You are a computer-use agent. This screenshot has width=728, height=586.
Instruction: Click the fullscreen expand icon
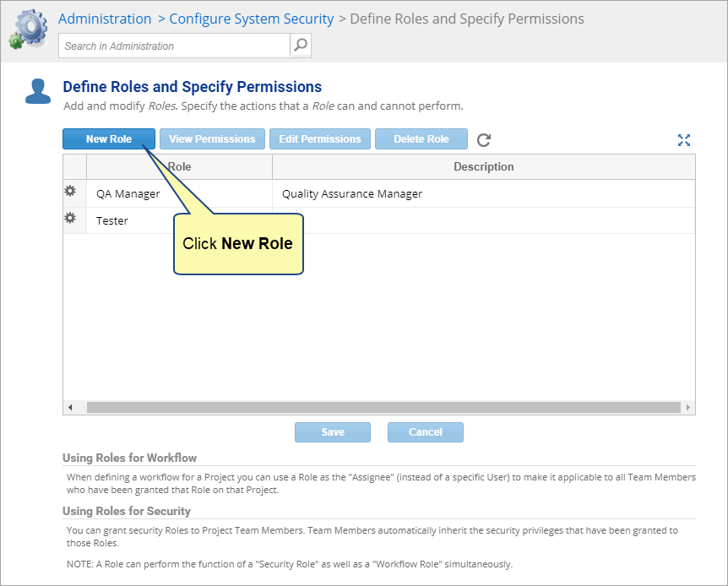[x=684, y=140]
